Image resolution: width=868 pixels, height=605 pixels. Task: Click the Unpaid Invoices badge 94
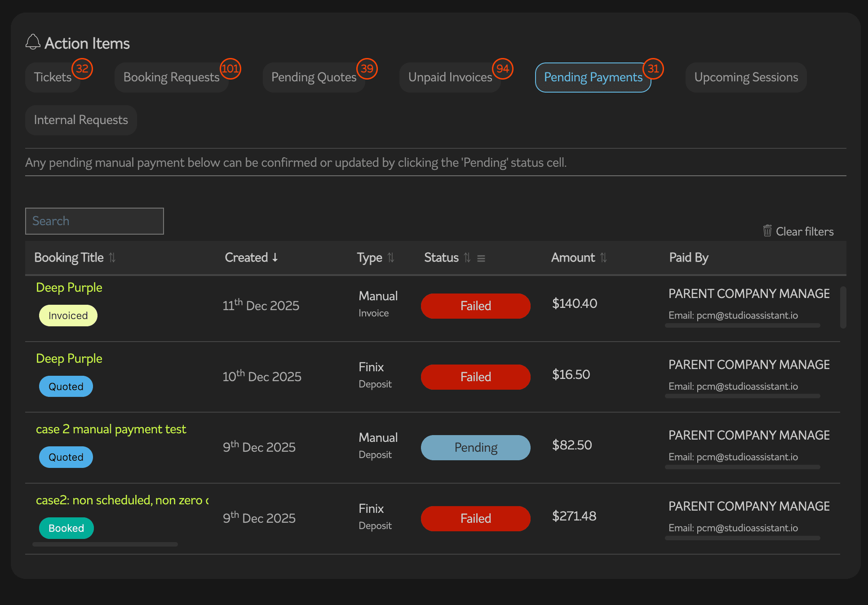point(503,69)
